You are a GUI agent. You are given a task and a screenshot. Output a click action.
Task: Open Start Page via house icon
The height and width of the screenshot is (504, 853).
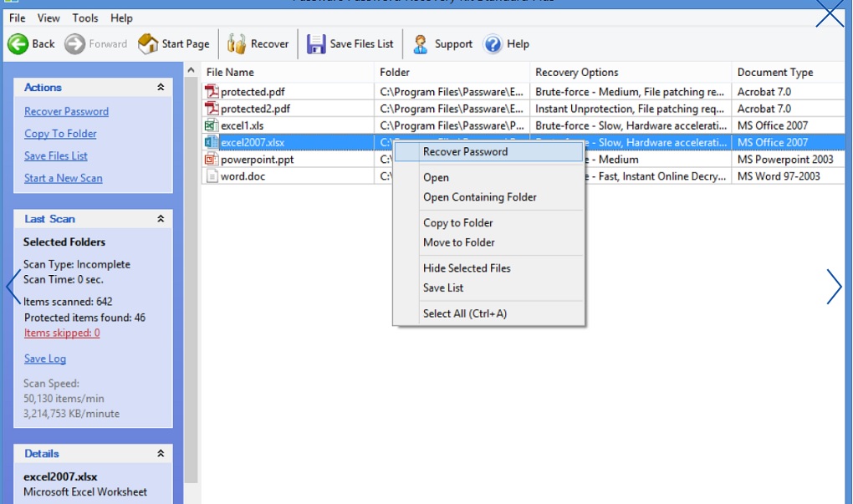(147, 44)
